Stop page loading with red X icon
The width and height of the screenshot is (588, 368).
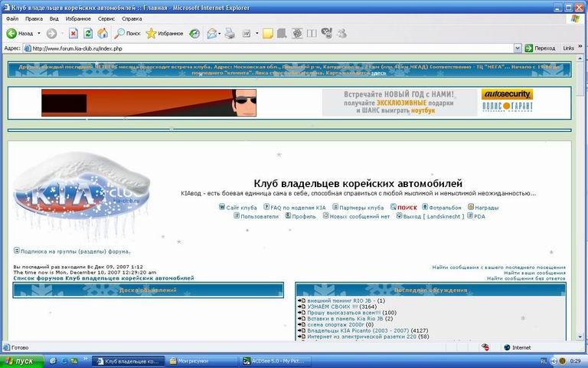(73, 34)
